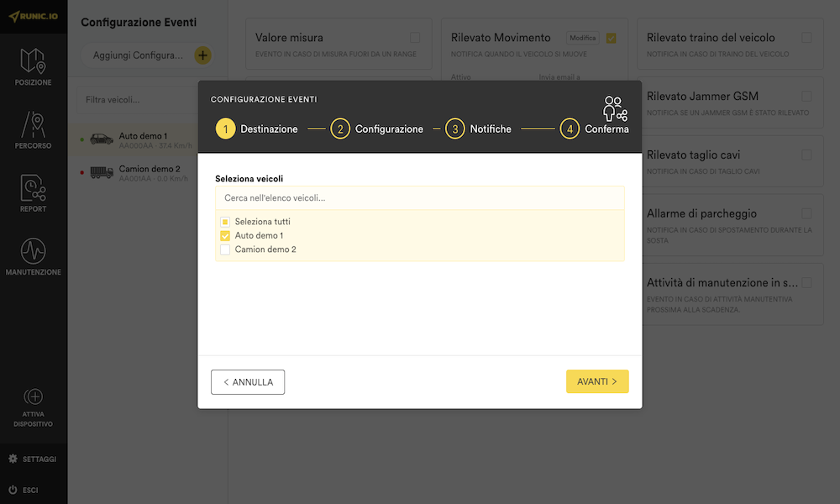Open the Report section
Screen dimensions: 840x504
(34, 193)
